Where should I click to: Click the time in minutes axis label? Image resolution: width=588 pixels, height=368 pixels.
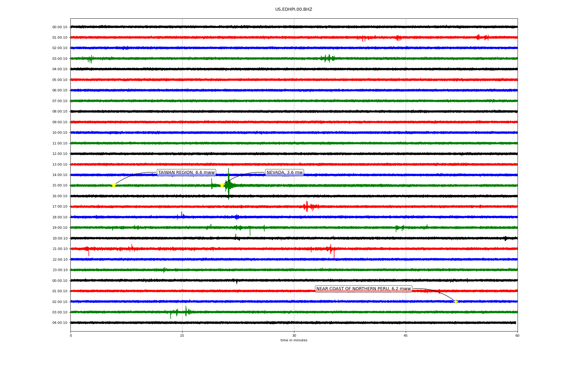[294, 340]
